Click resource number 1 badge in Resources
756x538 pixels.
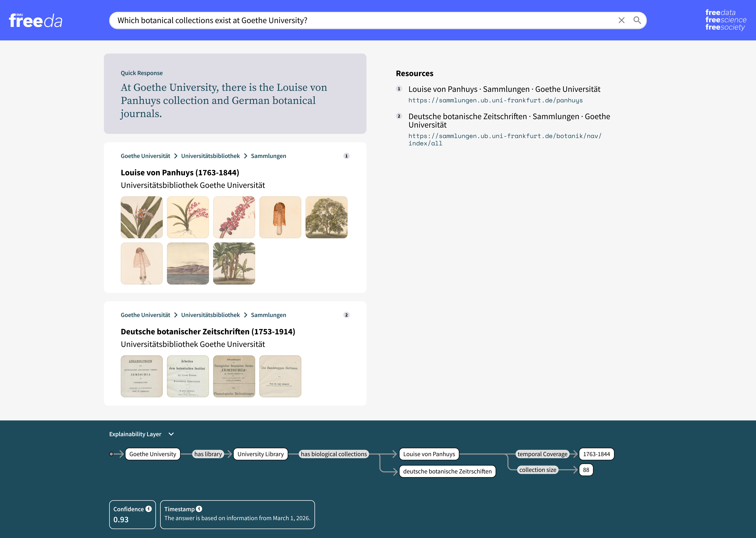point(399,89)
